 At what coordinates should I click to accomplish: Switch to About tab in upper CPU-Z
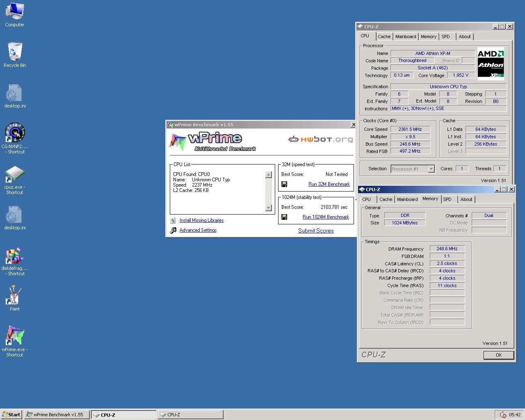[465, 37]
